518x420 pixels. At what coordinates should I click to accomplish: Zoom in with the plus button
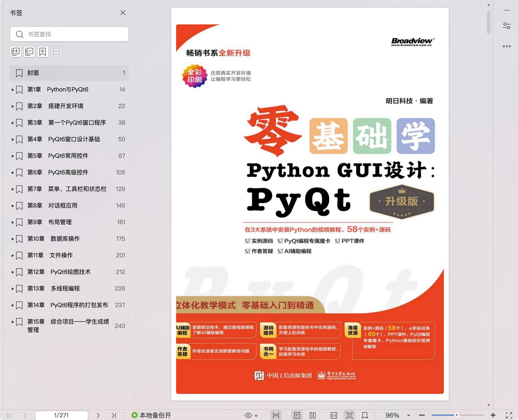493,415
